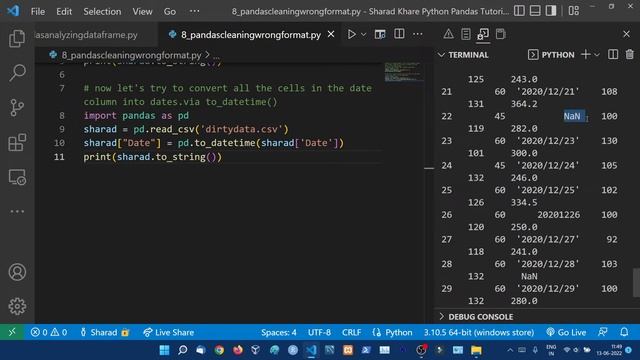Split the terminal

[613, 54]
